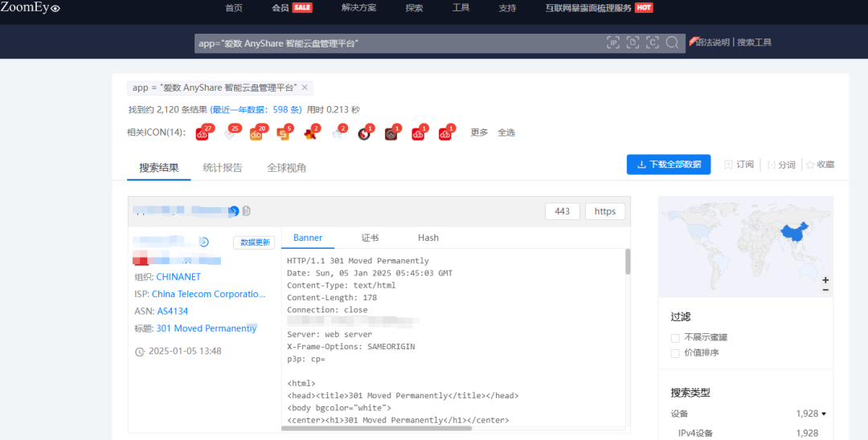Check the 价值排序 checkbox
The height and width of the screenshot is (440, 868).
(x=675, y=353)
